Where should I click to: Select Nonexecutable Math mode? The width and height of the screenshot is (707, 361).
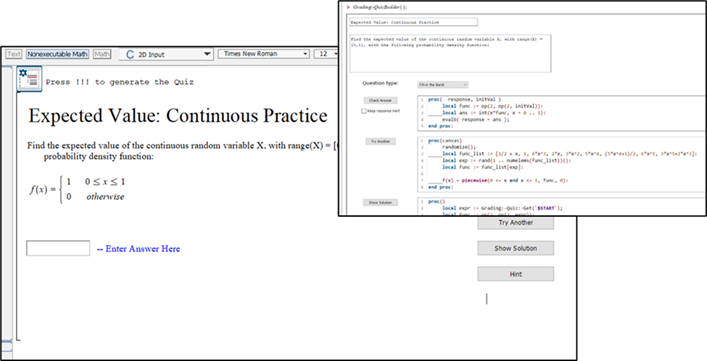coord(57,54)
